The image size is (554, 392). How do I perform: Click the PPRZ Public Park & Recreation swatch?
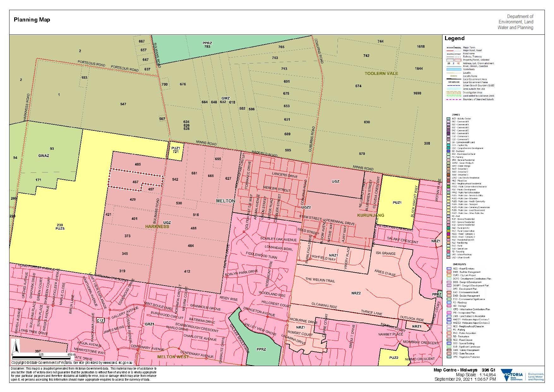(x=449, y=192)
